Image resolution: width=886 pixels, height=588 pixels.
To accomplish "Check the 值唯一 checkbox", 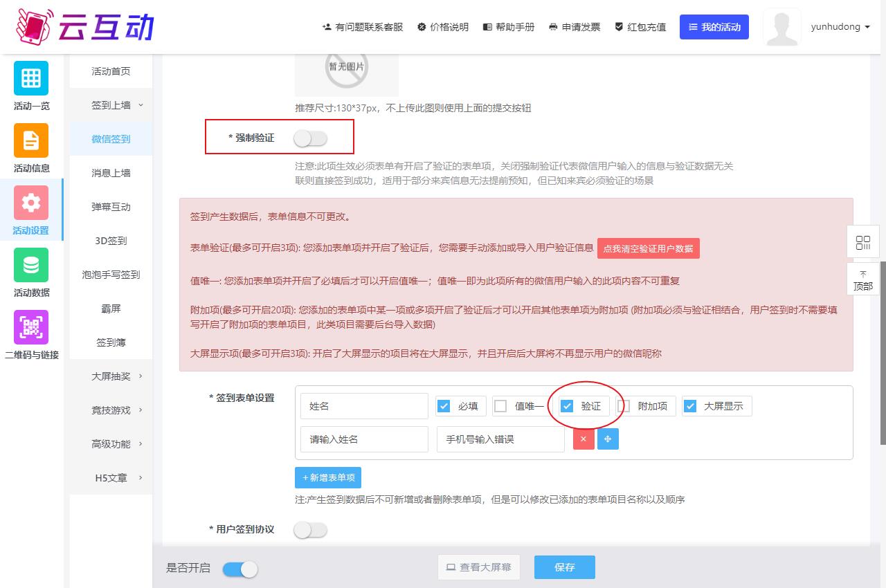I will (501, 406).
